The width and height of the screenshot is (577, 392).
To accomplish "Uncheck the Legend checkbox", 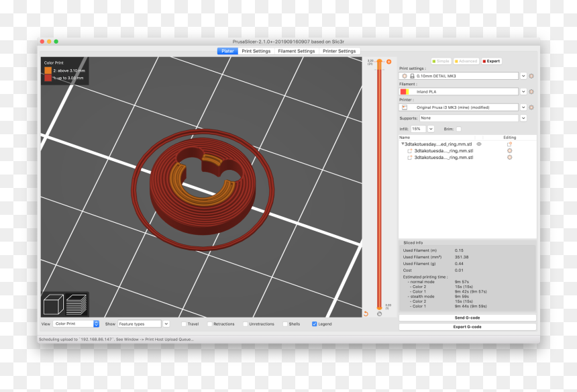I will [x=314, y=324].
